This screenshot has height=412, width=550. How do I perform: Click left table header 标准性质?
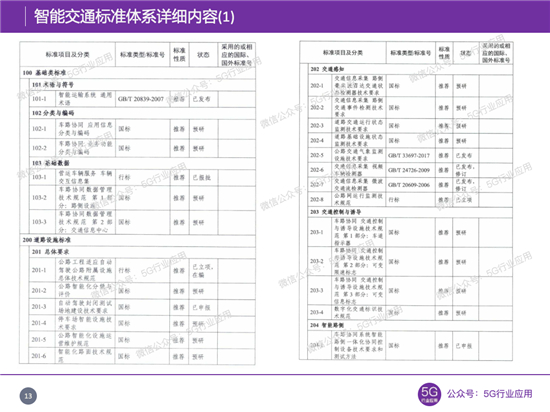(x=179, y=55)
